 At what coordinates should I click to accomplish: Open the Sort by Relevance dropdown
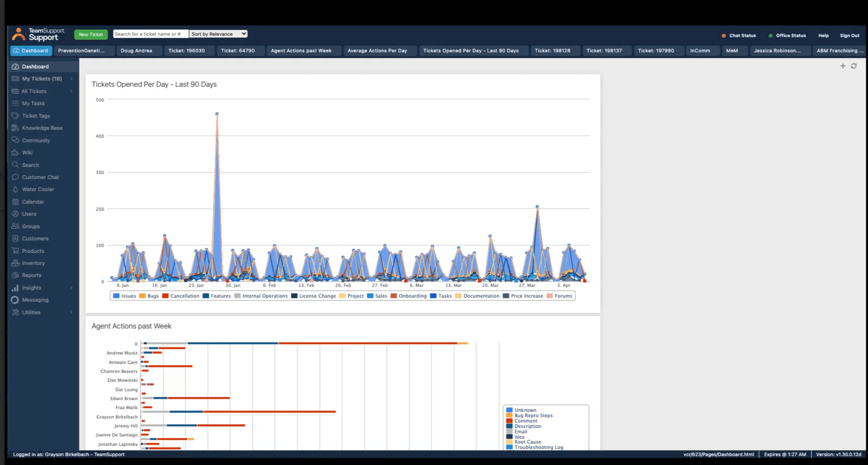[x=218, y=34]
